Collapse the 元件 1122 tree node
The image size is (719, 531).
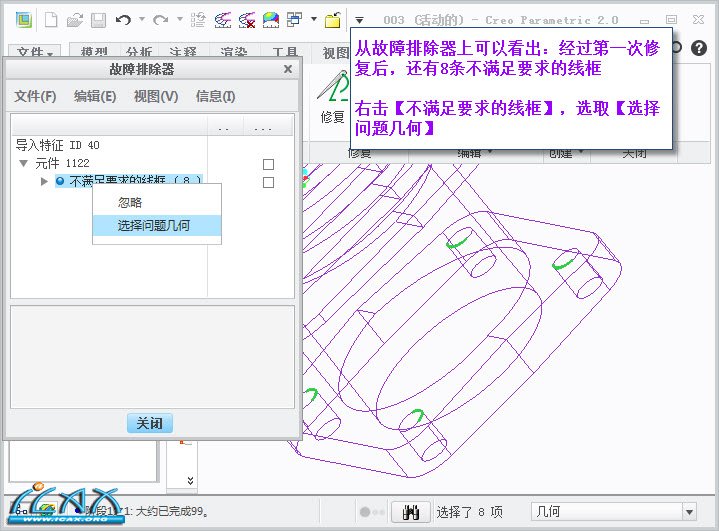click(24, 163)
